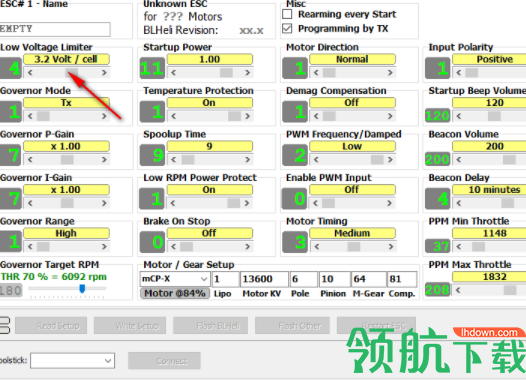Click the Read Setup button
This screenshot has height=380, width=526.
click(51, 325)
